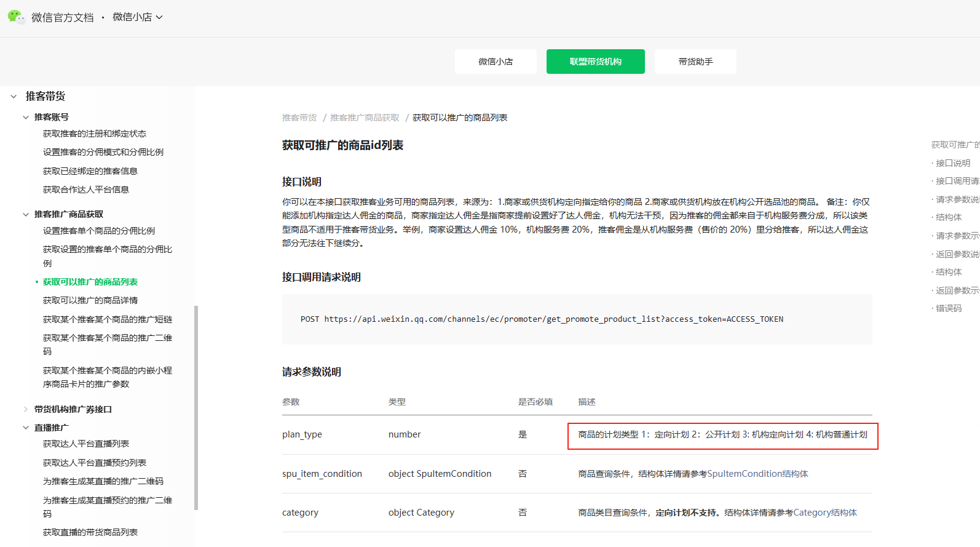Click object SpuItemCondition type cell
980x547 pixels.
point(440,474)
